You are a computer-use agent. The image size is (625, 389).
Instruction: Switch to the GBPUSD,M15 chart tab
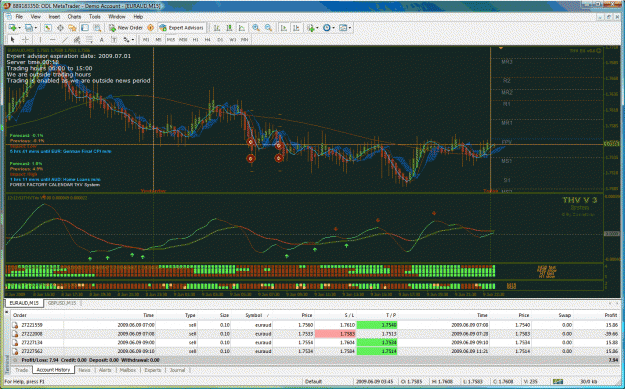(x=62, y=303)
